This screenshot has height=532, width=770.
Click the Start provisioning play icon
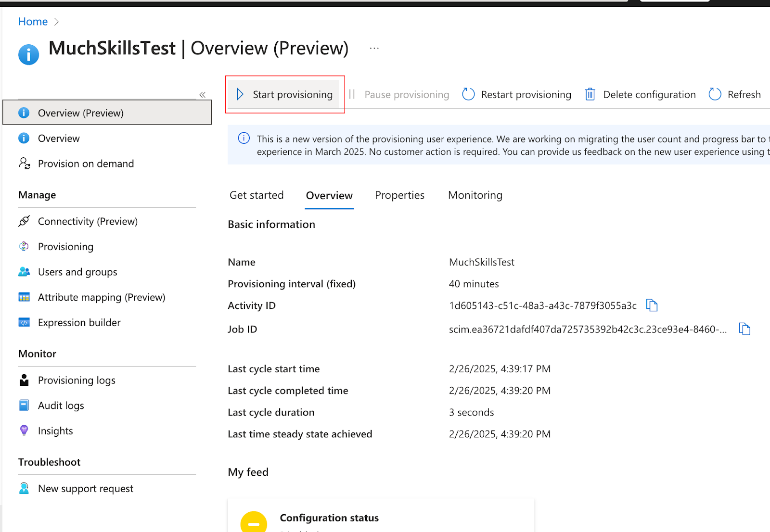240,94
